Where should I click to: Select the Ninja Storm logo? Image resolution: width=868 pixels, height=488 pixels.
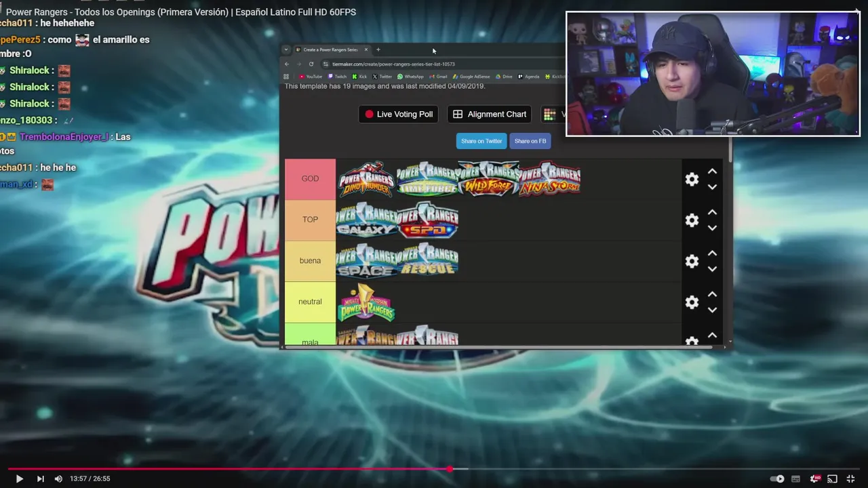550,179
